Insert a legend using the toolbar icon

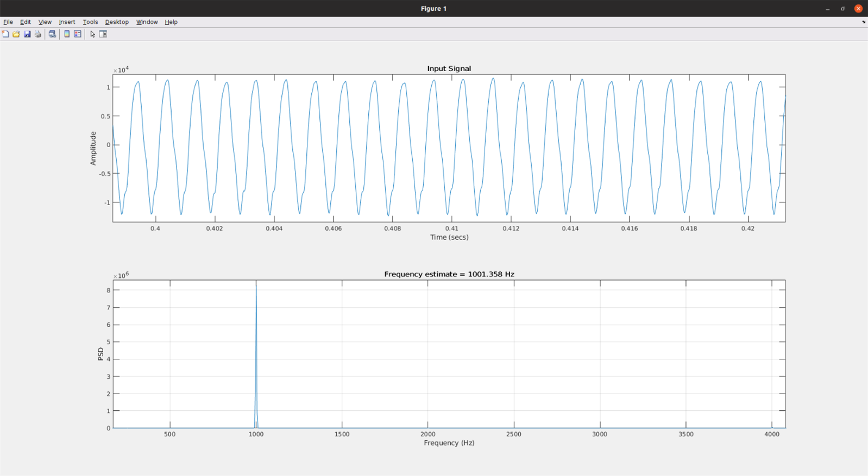(x=78, y=34)
